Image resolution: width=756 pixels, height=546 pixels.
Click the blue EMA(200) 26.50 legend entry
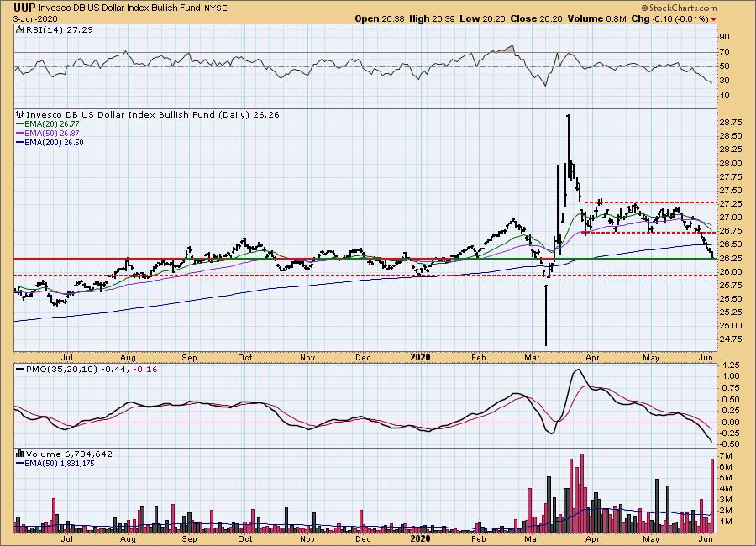[x=50, y=142]
